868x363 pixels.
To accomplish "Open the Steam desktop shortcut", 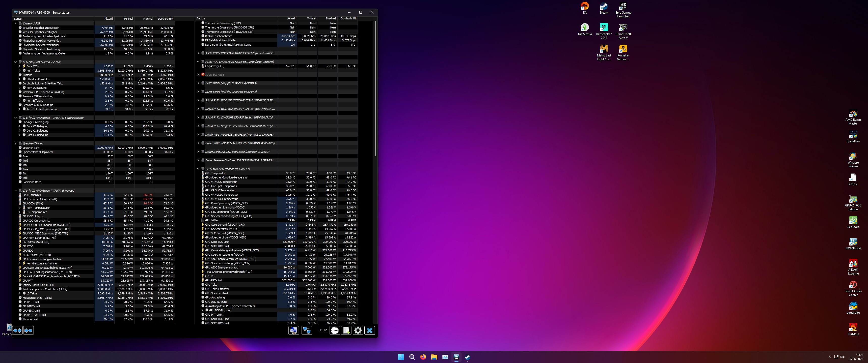I will 604,8.
